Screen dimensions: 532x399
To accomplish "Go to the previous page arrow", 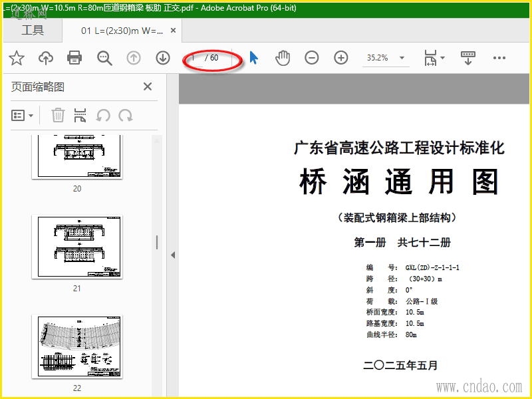I will click(x=134, y=58).
